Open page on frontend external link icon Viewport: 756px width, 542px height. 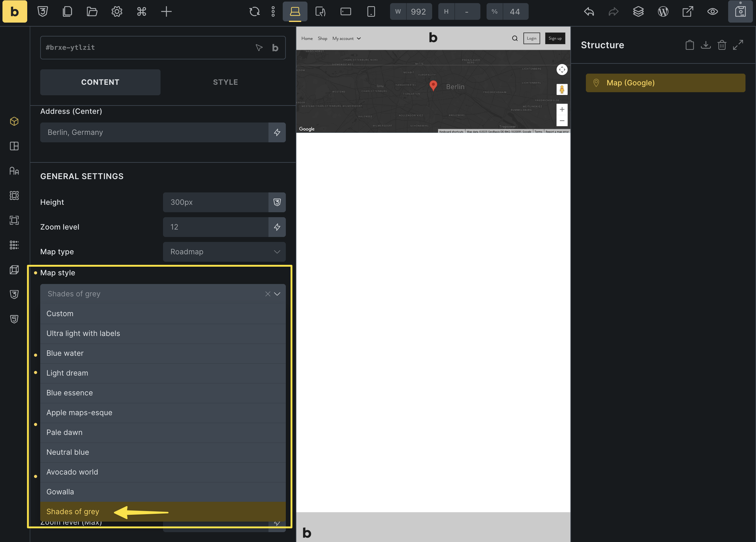point(688,12)
